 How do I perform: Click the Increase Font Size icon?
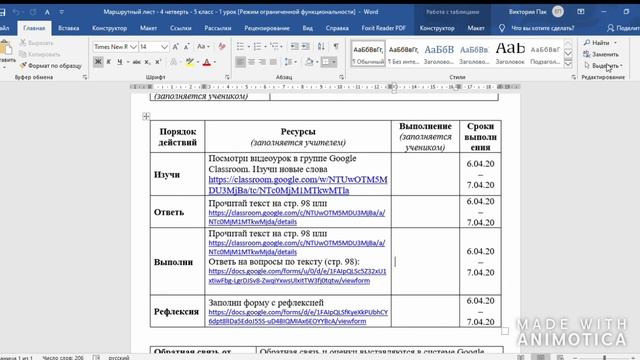176,47
